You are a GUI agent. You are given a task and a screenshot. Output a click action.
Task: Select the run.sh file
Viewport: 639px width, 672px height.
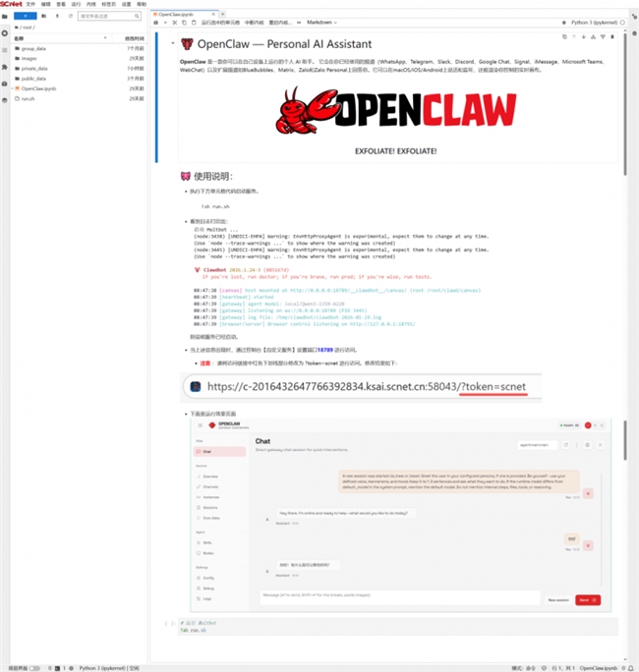point(80,98)
